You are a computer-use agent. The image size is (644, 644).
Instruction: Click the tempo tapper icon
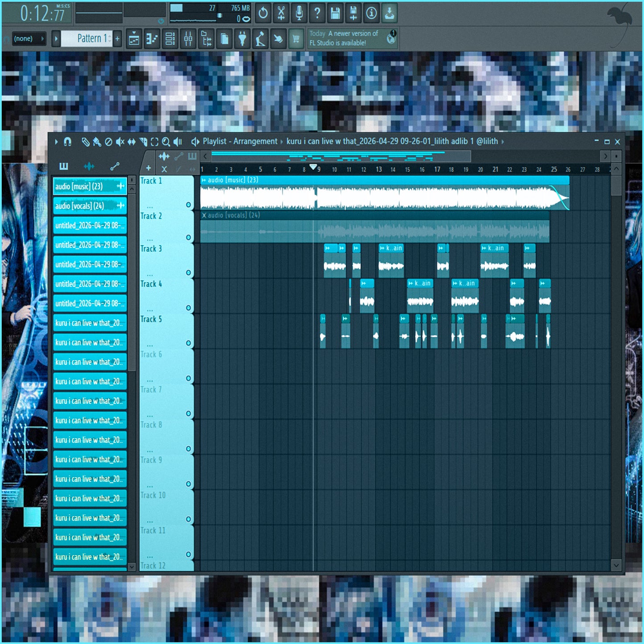tap(261, 39)
